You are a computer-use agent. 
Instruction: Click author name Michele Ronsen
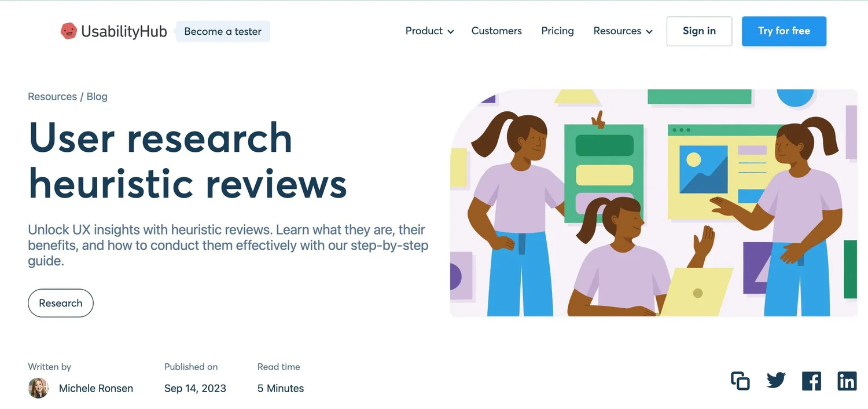[x=96, y=388]
